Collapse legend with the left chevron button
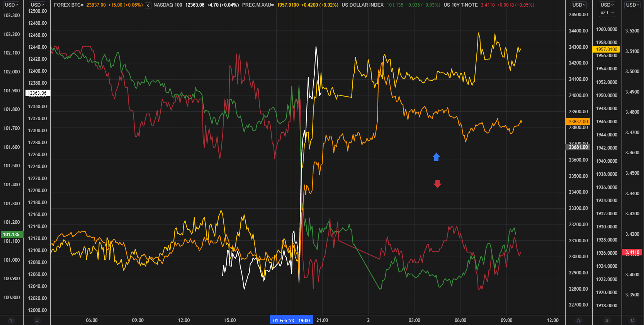The image size is (644, 325). pyautogui.click(x=148, y=5)
